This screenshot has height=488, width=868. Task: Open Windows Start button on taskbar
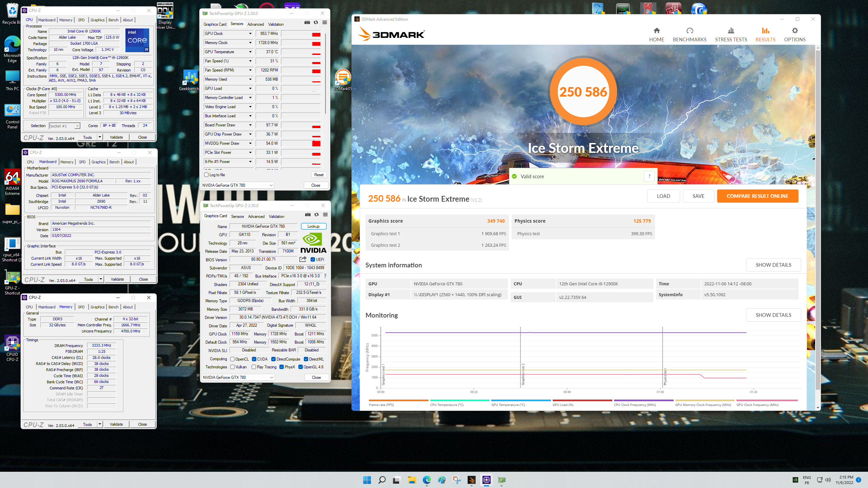367,480
